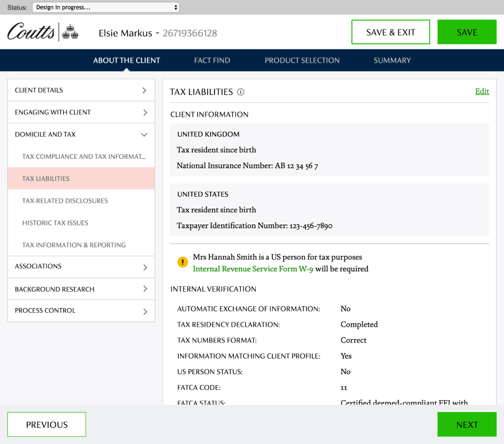Open the Status dropdown
504x444 pixels.
[106, 7]
